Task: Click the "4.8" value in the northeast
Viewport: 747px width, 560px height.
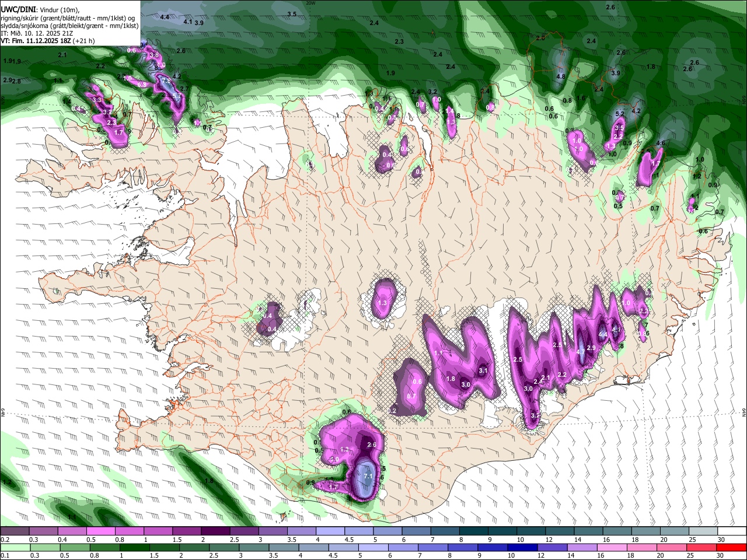Action: tap(561, 76)
